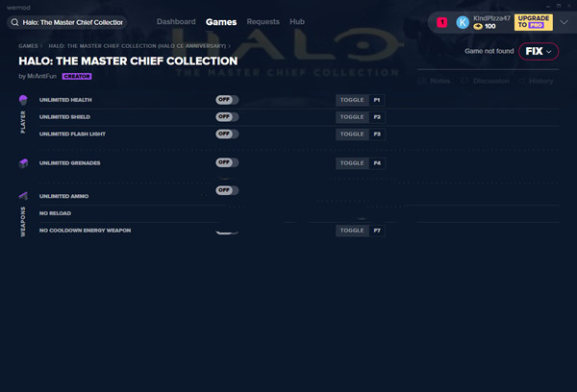Click the Upgrade to Pro button
This screenshot has height=392, width=577.
(x=534, y=21)
